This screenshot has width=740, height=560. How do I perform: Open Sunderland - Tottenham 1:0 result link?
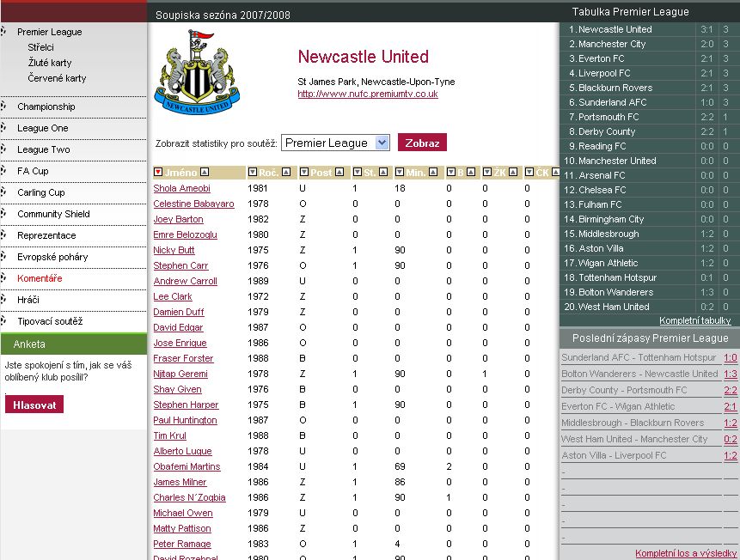tap(730, 357)
